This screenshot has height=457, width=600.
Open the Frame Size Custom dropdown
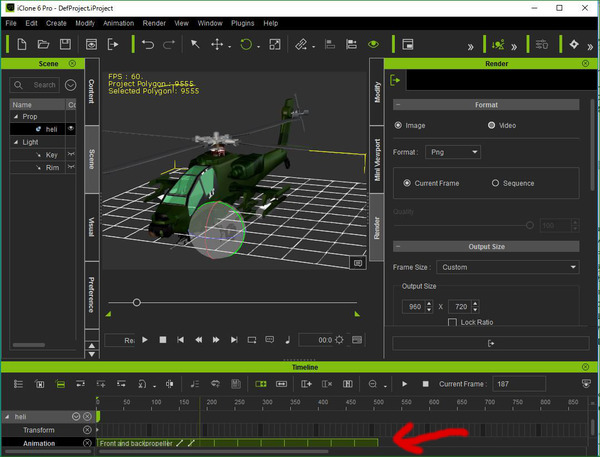click(x=507, y=267)
